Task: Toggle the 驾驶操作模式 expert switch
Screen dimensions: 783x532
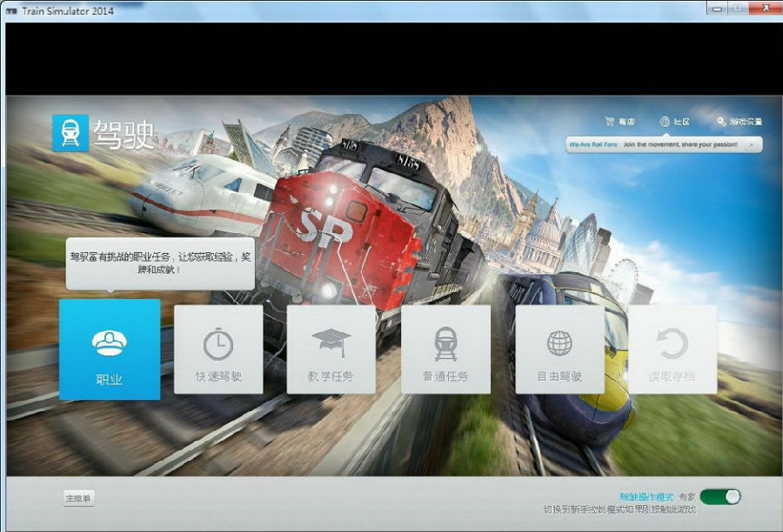Action: tap(720, 496)
